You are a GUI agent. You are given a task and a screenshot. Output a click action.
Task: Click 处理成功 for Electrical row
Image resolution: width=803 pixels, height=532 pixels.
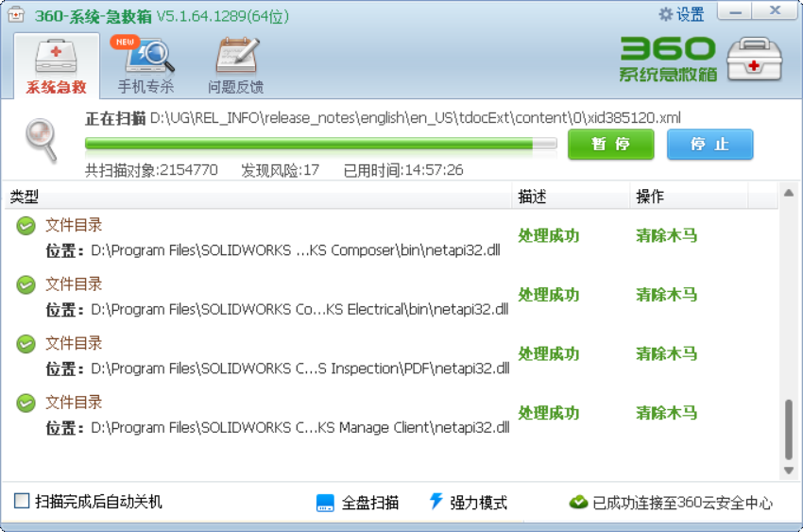549,295
